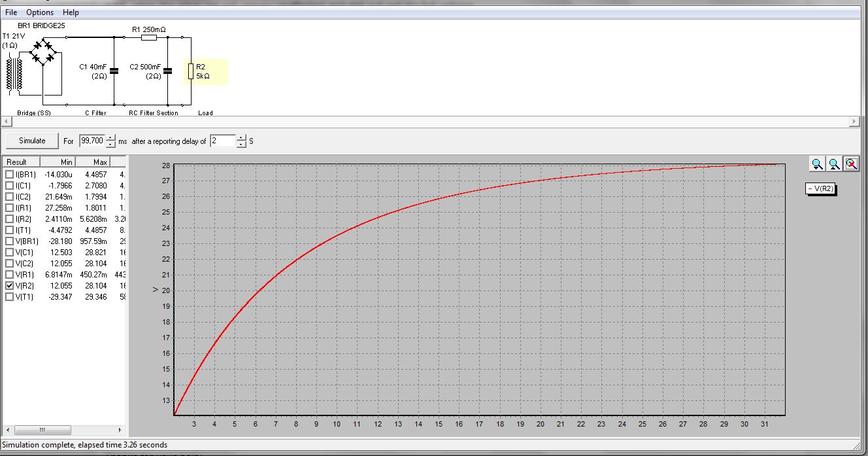Click the "RC Filter Section" label

coord(154,113)
